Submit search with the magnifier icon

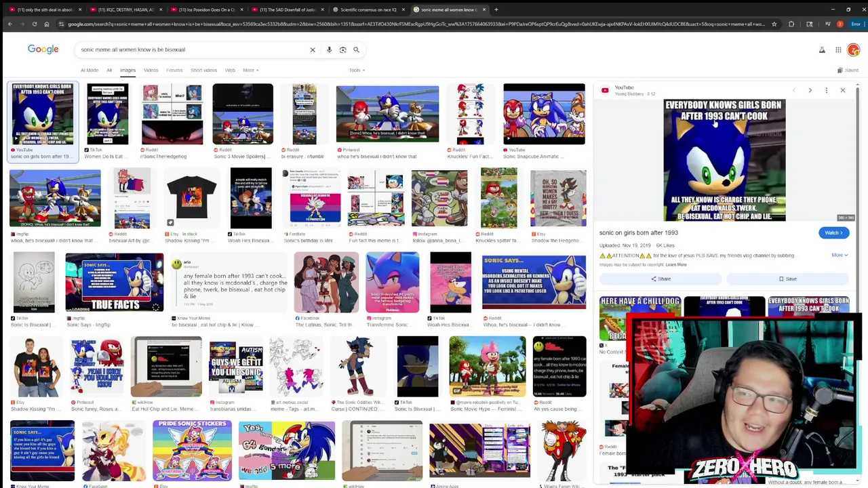tap(356, 49)
